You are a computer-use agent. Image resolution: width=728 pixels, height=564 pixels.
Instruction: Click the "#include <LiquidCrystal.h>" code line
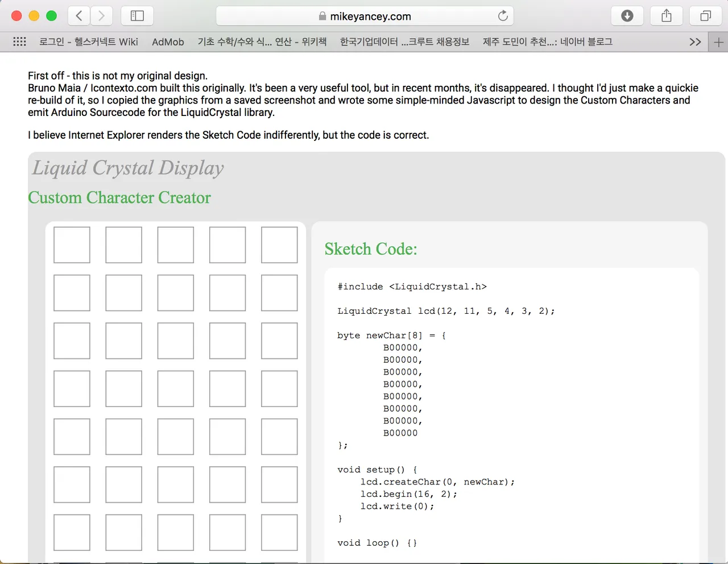(412, 287)
